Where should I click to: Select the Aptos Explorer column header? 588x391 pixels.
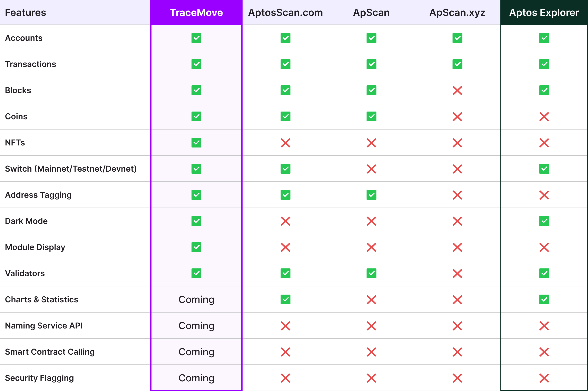[x=544, y=12]
